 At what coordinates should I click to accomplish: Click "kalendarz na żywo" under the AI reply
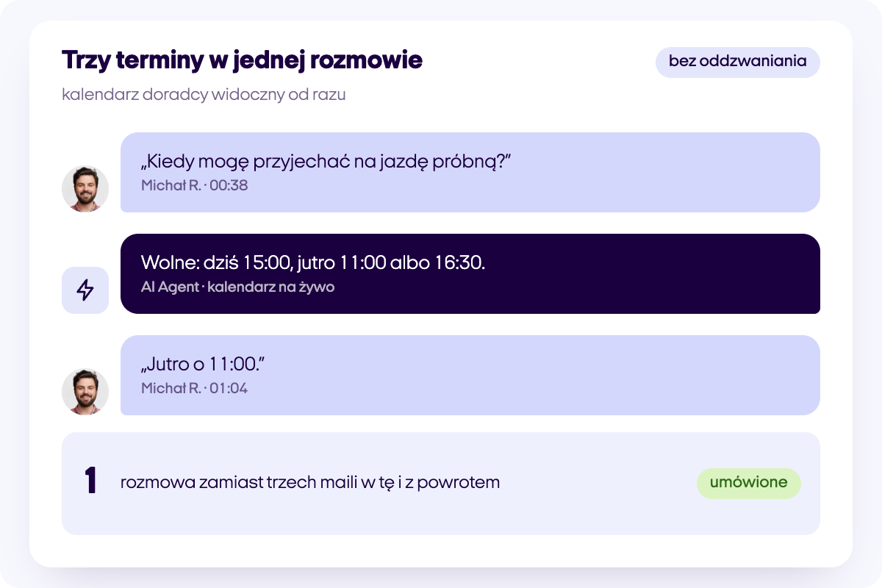tap(271, 287)
